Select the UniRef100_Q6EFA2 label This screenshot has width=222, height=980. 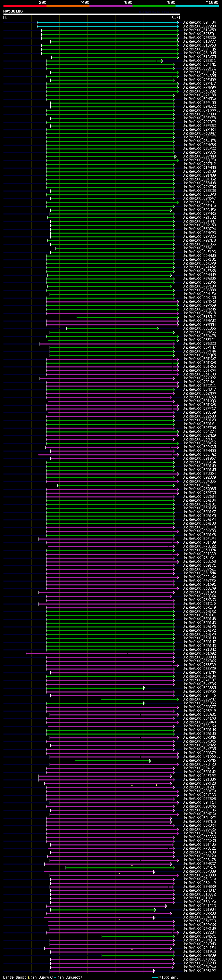pos(199,455)
